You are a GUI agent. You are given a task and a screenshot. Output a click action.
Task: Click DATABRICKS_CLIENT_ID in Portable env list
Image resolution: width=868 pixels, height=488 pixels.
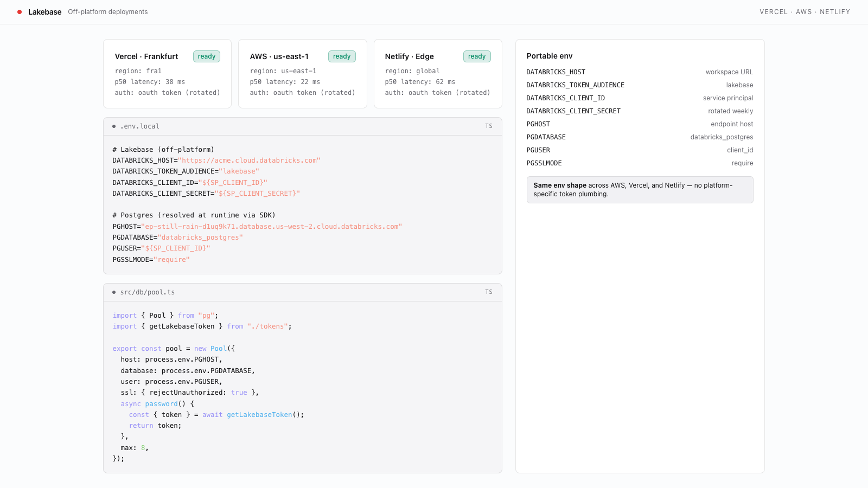pyautogui.click(x=566, y=98)
